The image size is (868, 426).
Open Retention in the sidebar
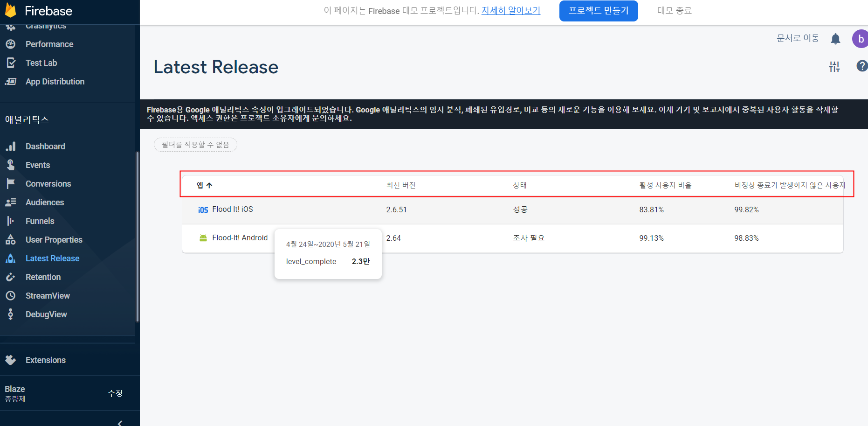click(x=43, y=277)
